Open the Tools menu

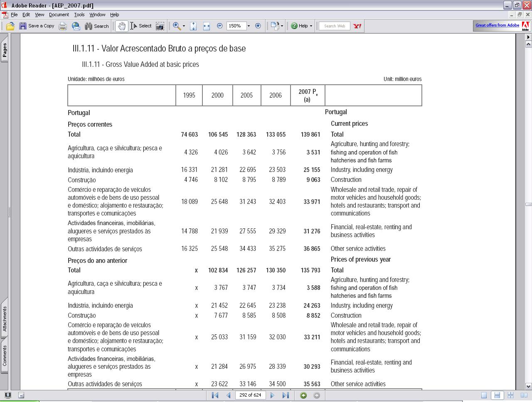tap(79, 15)
